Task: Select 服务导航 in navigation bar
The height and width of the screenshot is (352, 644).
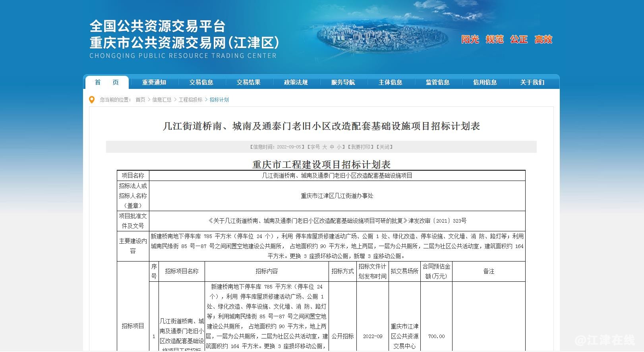Action: (x=343, y=82)
